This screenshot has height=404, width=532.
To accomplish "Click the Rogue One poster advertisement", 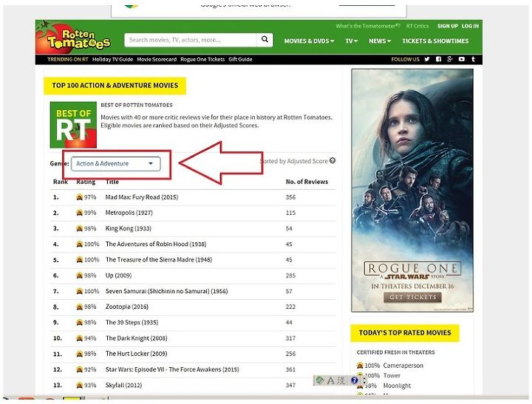I will point(412,190).
